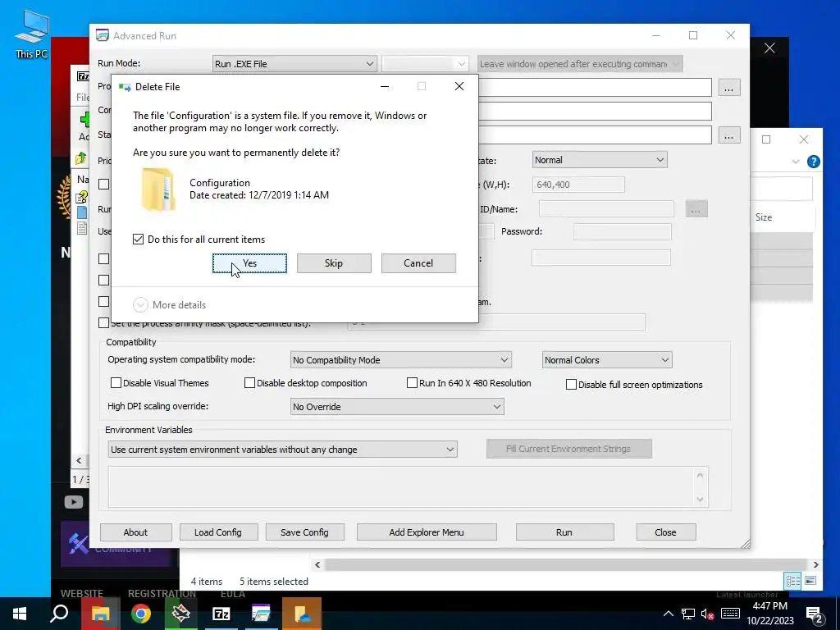Click the About button
Image resolution: width=840 pixels, height=630 pixels.
click(x=135, y=532)
